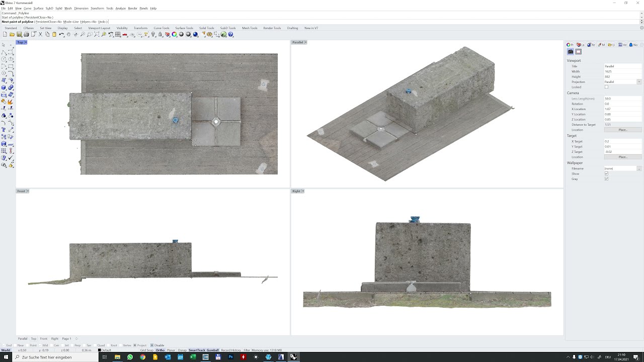Screen dimensions: 644x362
Task: Click the Lock padlock icon
Action: click(x=160, y=34)
